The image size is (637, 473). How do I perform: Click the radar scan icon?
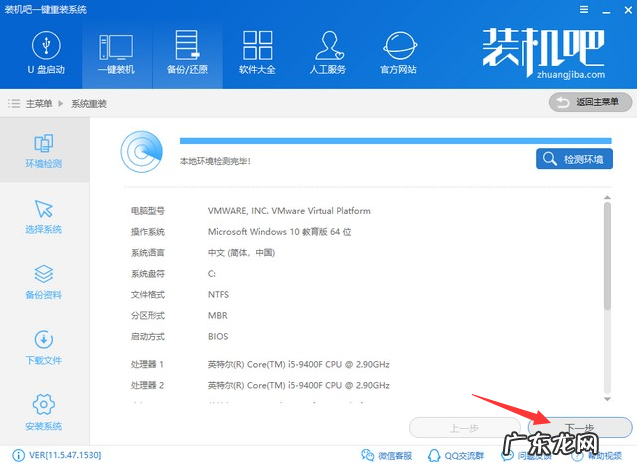pos(142,151)
